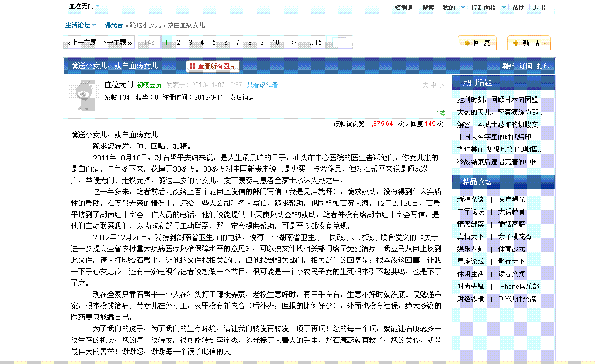This screenshot has width=595, height=364.
Task: Click 订阅 to subscribe to thread
Action: 525,66
